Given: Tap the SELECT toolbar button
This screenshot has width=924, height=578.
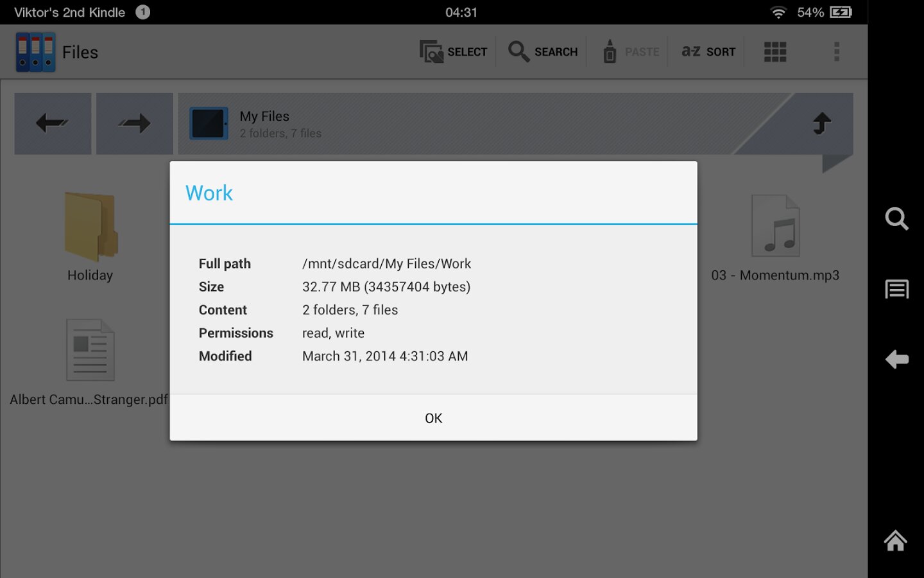Looking at the screenshot, I should tap(454, 51).
